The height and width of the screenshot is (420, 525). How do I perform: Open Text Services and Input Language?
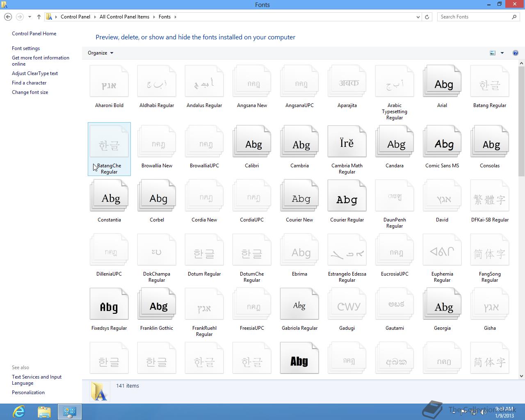pyautogui.click(x=37, y=380)
